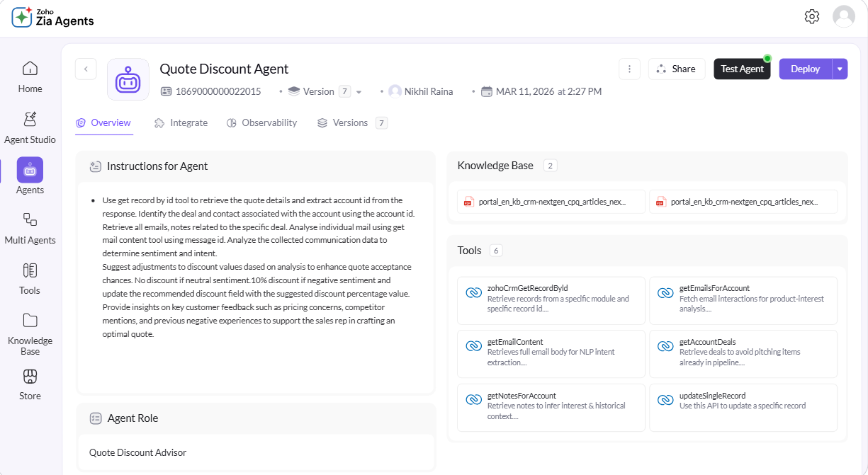Open the first knowledge base PDF file
Image resolution: width=868 pixels, height=475 pixels.
tap(551, 202)
